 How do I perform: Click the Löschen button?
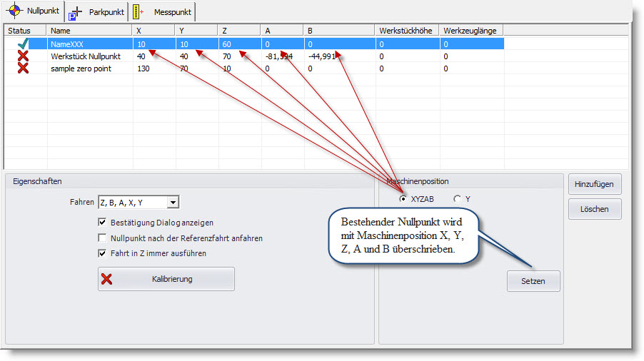pyautogui.click(x=594, y=209)
